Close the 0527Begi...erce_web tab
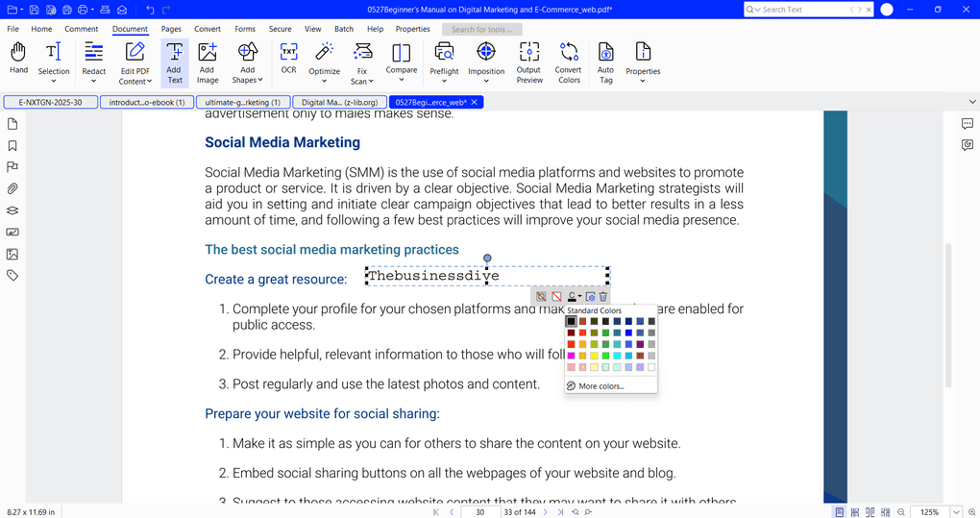Viewport: 980px width, 518px height. coord(475,102)
